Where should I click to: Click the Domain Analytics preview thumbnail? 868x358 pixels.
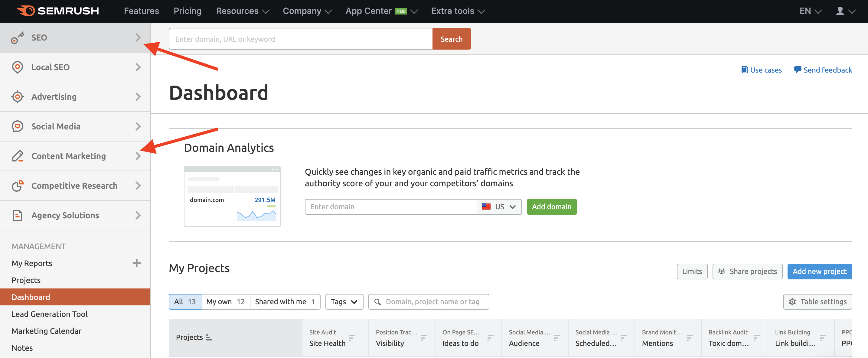232,196
